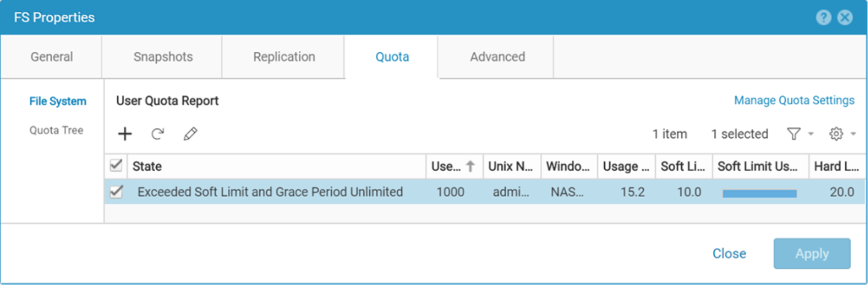Click the sort ascending arrow icon
The height and width of the screenshot is (285, 868).
470,166
